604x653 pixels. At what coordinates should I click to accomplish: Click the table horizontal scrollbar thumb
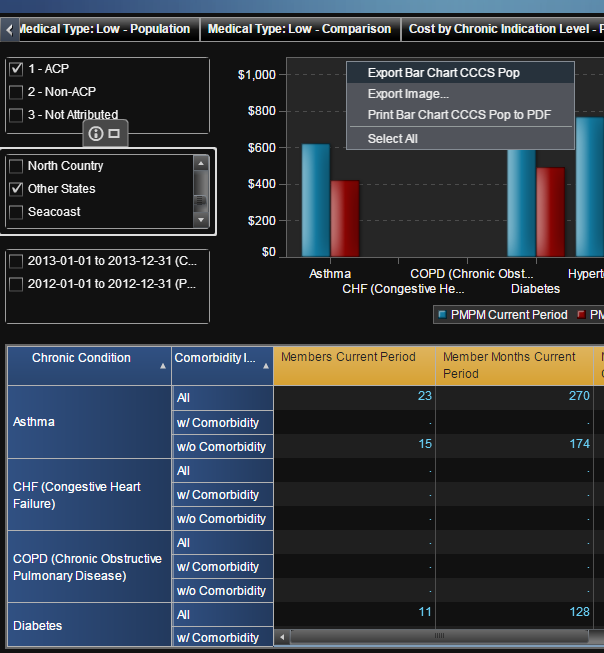(439, 636)
